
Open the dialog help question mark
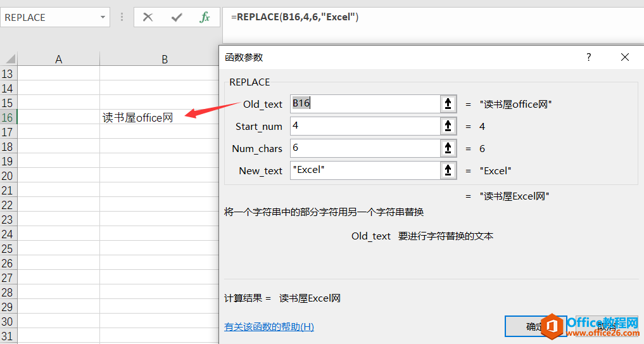coord(588,57)
